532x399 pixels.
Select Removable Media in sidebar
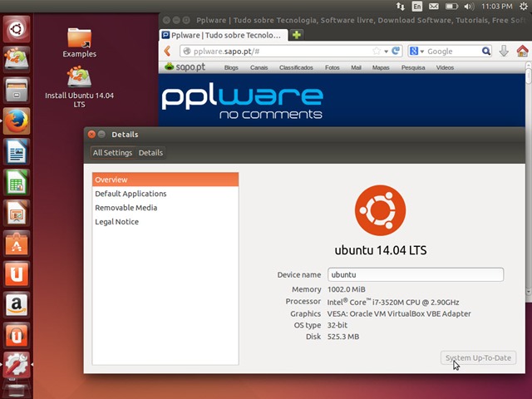165,208
